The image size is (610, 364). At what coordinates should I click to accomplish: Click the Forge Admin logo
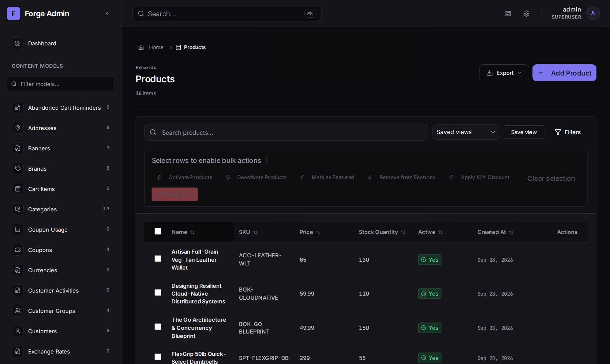pos(14,14)
